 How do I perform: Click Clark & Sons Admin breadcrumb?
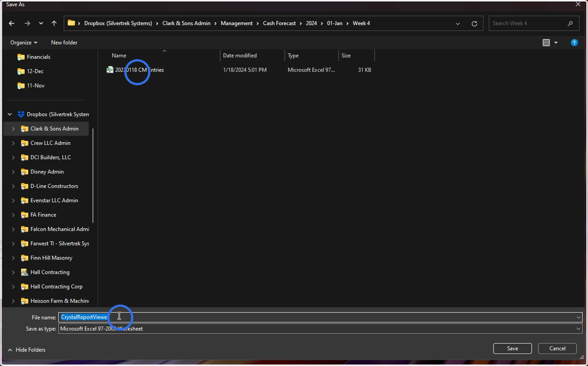coord(186,24)
